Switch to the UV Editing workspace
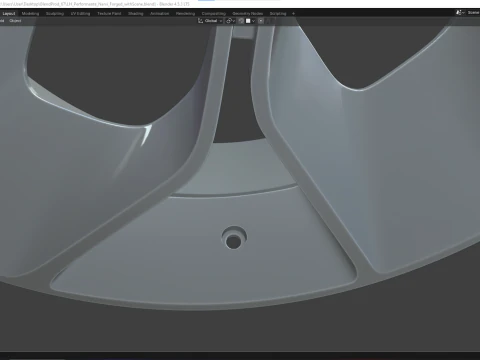This screenshot has height=360, width=480. (80, 14)
